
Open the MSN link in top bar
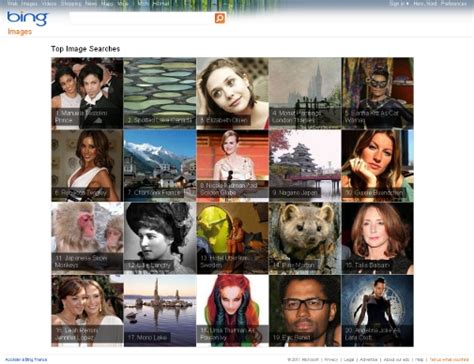point(143,4)
